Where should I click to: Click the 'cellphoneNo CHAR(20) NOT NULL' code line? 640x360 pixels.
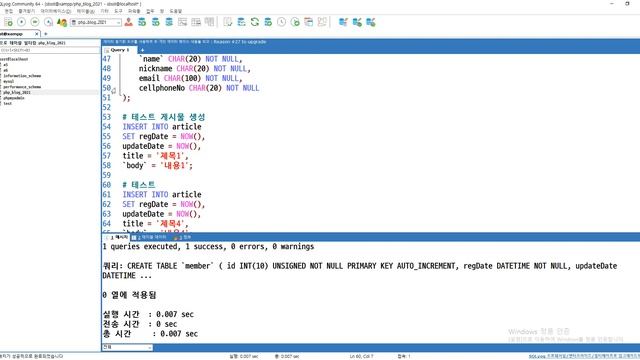[x=199, y=88]
